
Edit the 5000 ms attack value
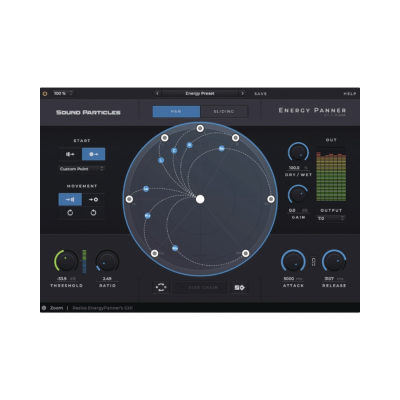point(293,279)
